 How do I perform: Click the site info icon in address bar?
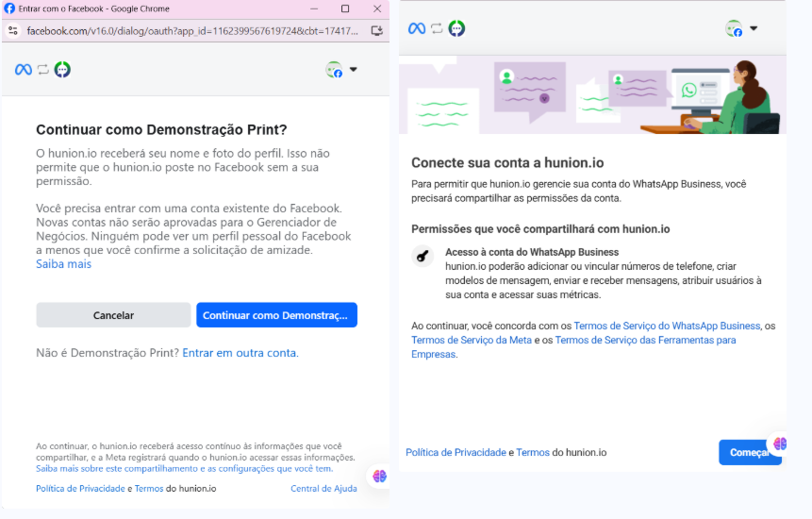click(13, 30)
